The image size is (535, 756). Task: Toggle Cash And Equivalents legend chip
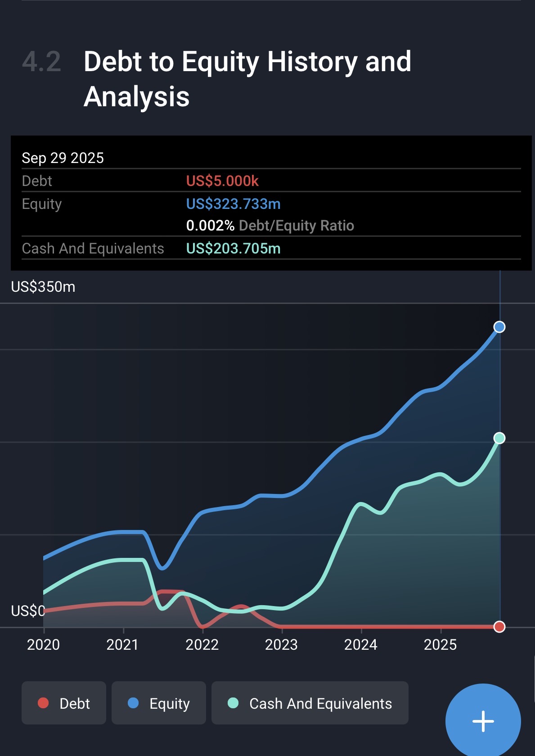coord(310,703)
